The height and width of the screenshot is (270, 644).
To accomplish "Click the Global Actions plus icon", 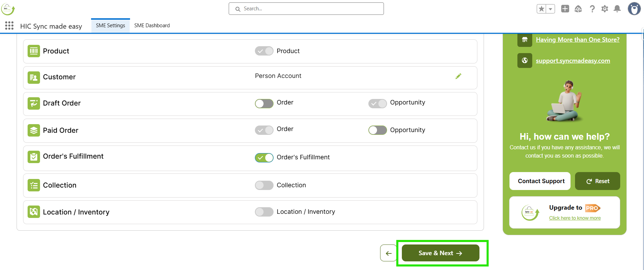I will point(565,9).
